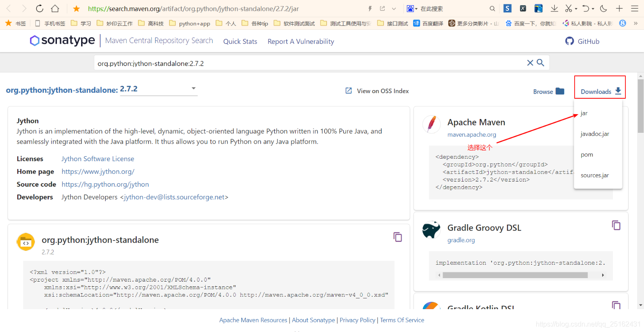Click the Browse folder button

[x=549, y=91]
